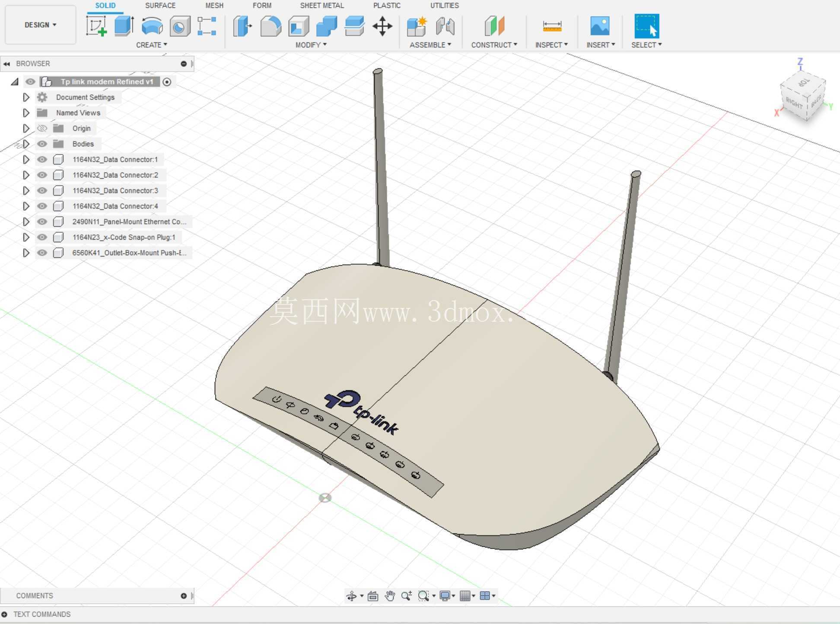Activate the root component radio button
The height and width of the screenshot is (624, 840).
tap(167, 82)
